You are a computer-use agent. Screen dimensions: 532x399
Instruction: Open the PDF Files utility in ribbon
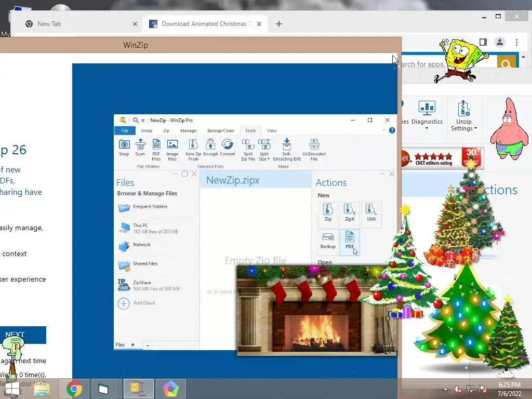coord(156,150)
